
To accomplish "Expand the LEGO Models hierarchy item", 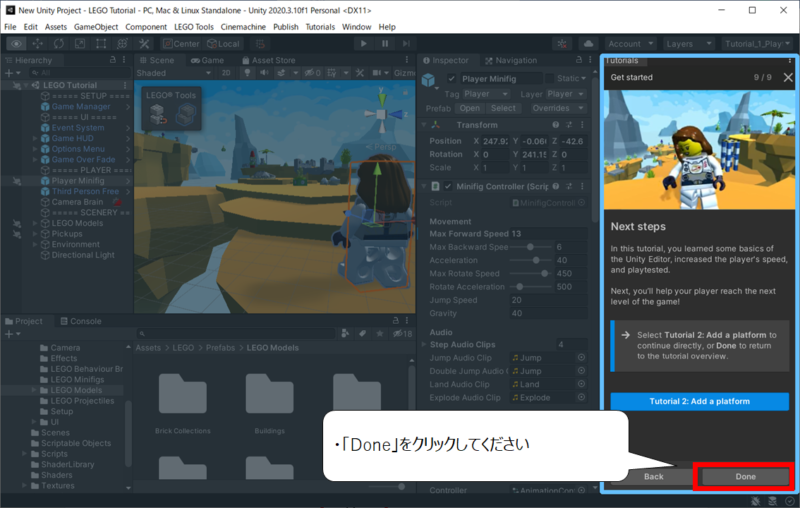I will click(35, 223).
